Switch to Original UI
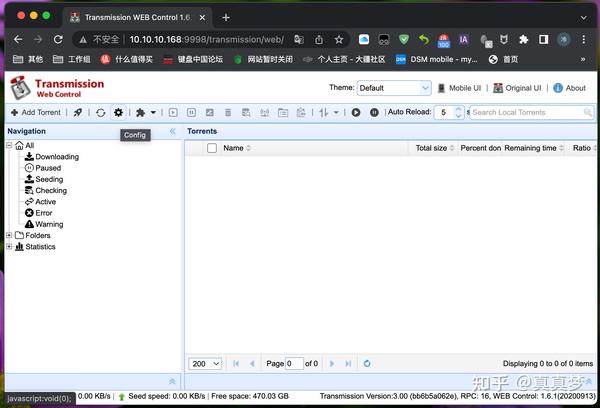 517,88
